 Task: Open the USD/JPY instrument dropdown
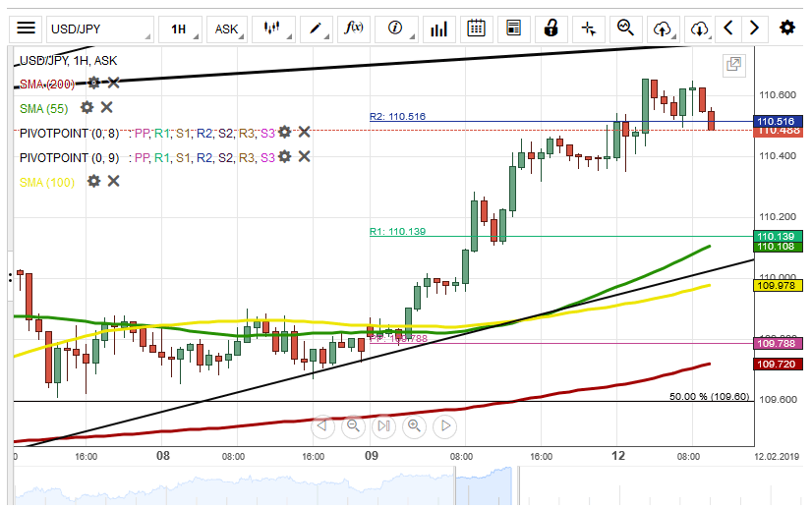[99, 29]
